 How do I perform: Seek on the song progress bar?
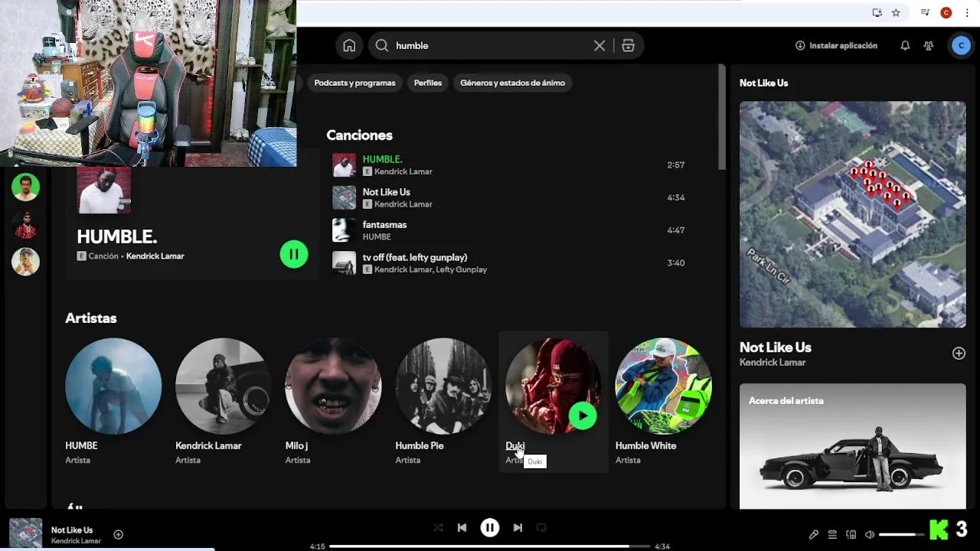pyautogui.click(x=490, y=546)
